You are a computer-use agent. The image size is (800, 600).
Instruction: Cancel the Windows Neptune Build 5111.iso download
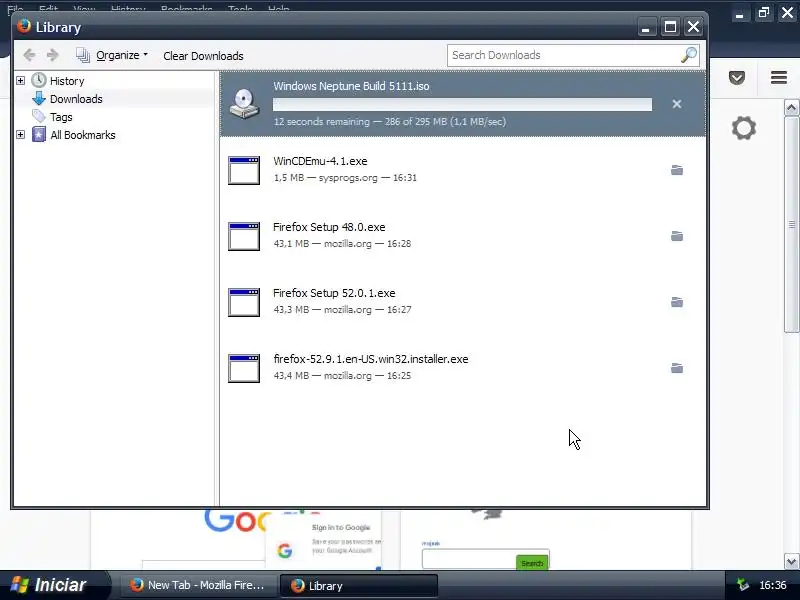tap(677, 104)
